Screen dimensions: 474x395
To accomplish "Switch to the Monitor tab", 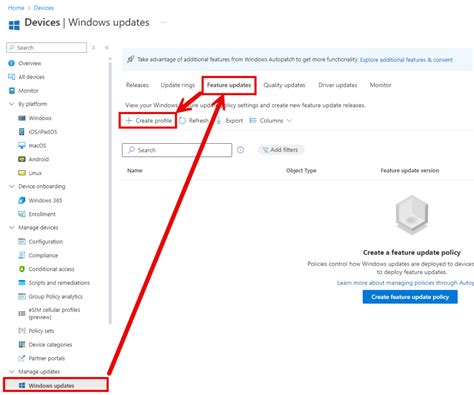I will click(380, 85).
